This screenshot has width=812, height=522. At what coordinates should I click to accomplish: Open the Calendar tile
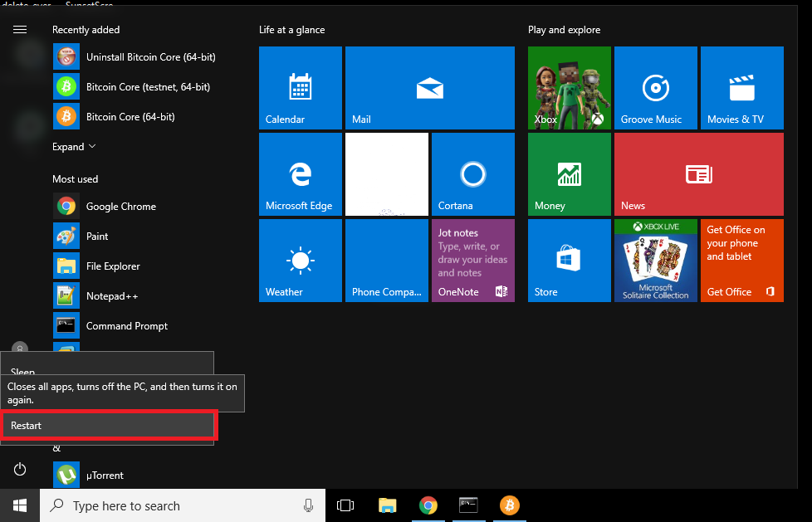(301, 87)
